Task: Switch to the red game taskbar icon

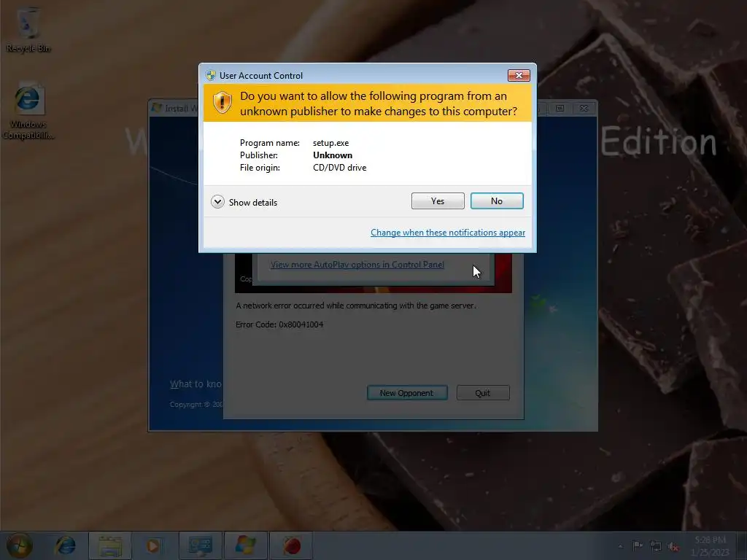Action: [291, 545]
